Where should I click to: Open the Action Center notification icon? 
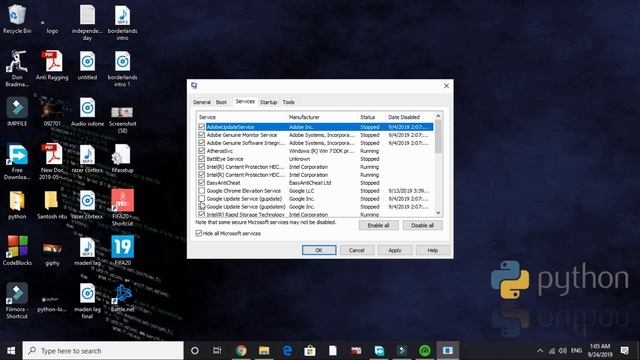click(x=624, y=350)
